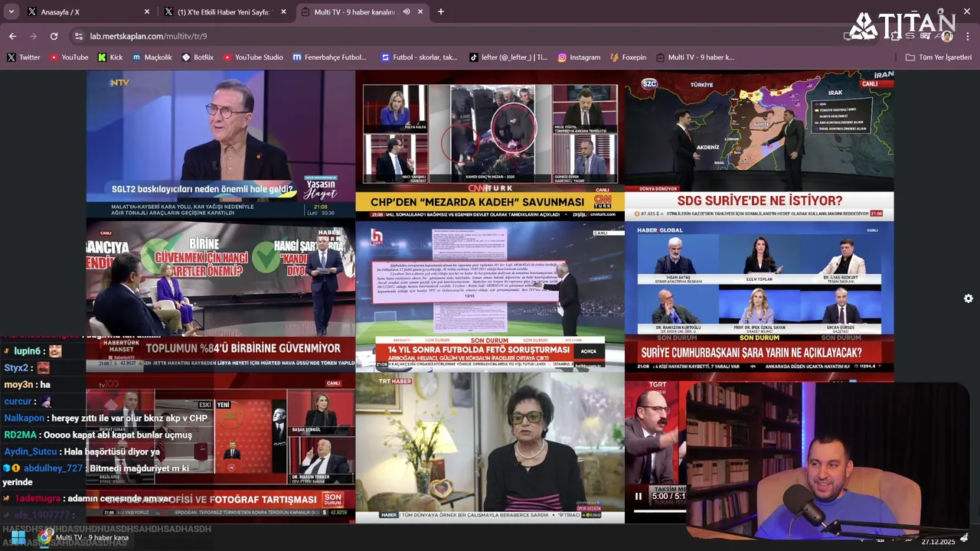Go forward to the next page
Image resolution: width=980 pixels, height=551 pixels.
pyautogui.click(x=33, y=36)
